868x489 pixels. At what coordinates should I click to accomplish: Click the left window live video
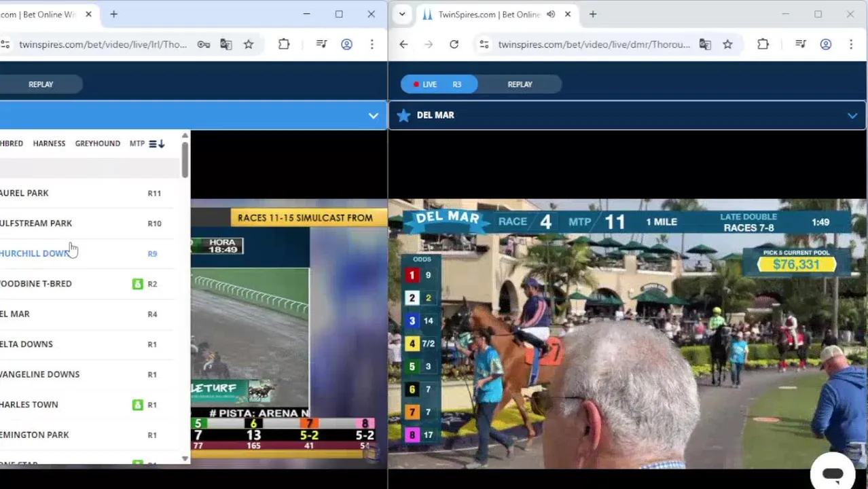(289, 333)
